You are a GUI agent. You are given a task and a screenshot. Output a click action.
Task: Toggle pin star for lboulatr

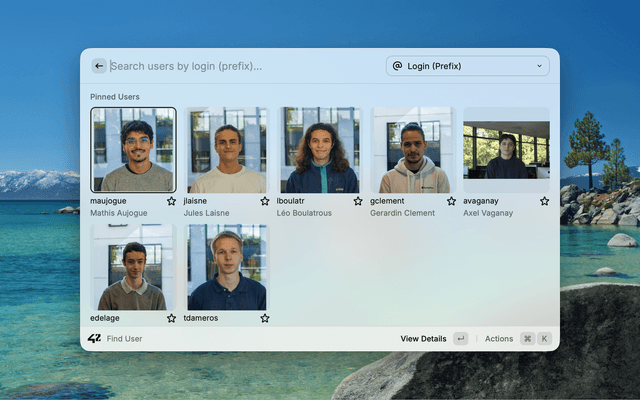(x=358, y=201)
